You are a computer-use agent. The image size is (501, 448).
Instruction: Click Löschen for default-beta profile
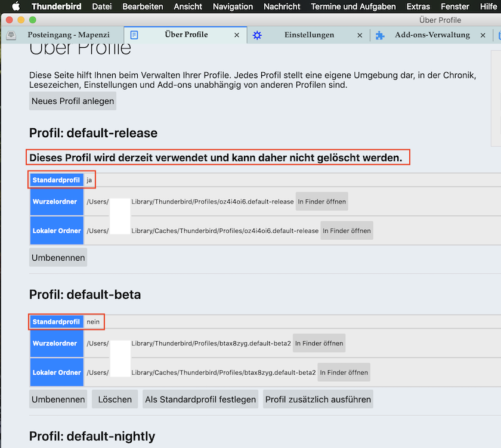coord(115,399)
